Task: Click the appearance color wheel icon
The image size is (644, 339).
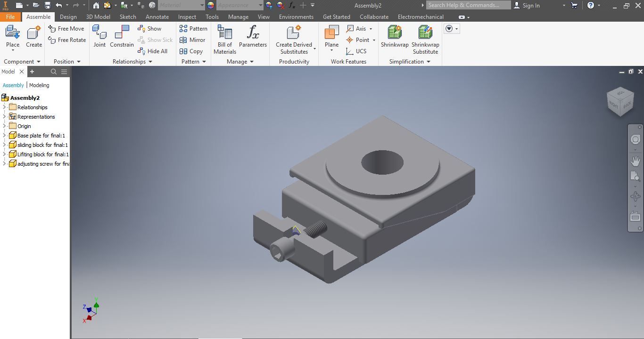Action: pos(211,5)
